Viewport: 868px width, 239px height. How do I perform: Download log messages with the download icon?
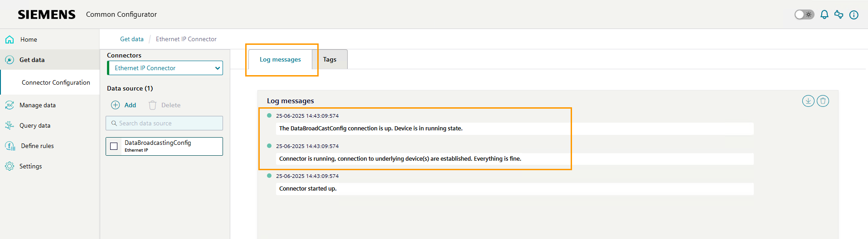[808, 101]
